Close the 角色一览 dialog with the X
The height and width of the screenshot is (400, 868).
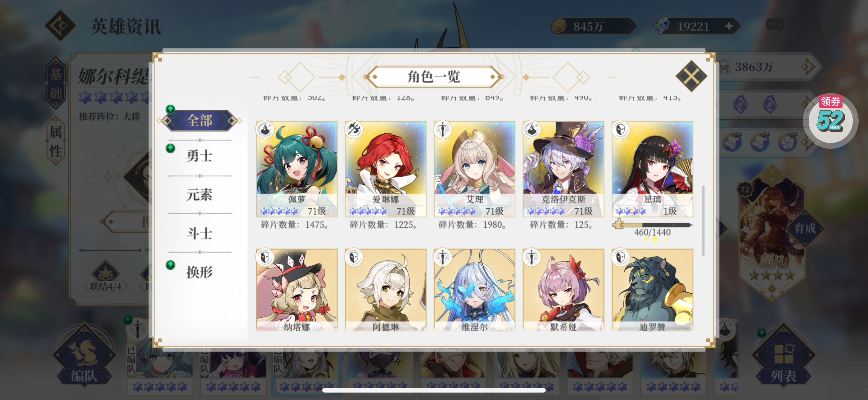click(x=691, y=76)
